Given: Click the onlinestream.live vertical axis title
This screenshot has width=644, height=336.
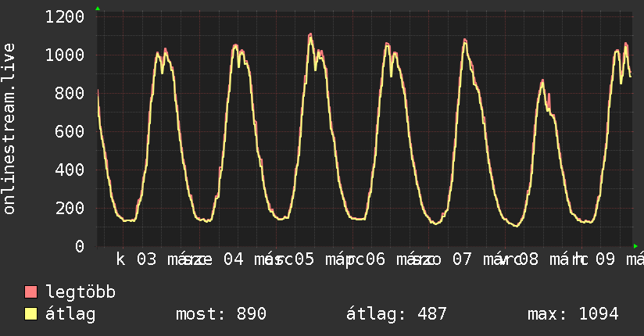Looking at the screenshot, I should [10, 128].
